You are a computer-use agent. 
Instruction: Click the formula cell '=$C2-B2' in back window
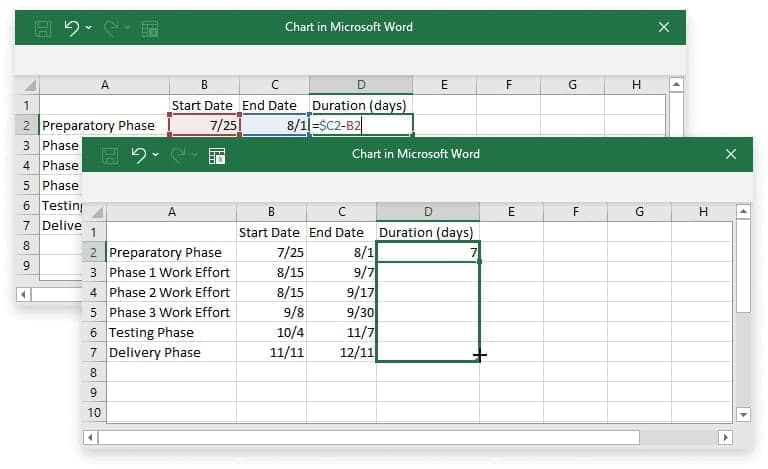(361, 125)
